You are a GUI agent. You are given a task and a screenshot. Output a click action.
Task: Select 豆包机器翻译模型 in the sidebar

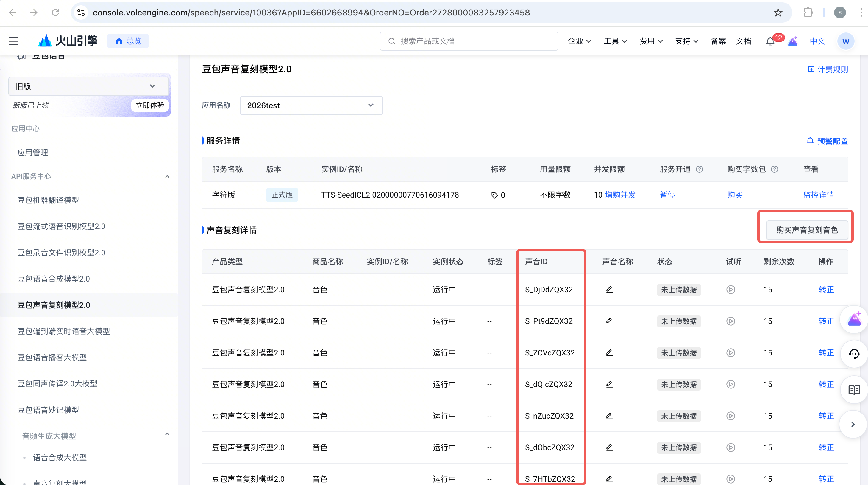point(48,200)
